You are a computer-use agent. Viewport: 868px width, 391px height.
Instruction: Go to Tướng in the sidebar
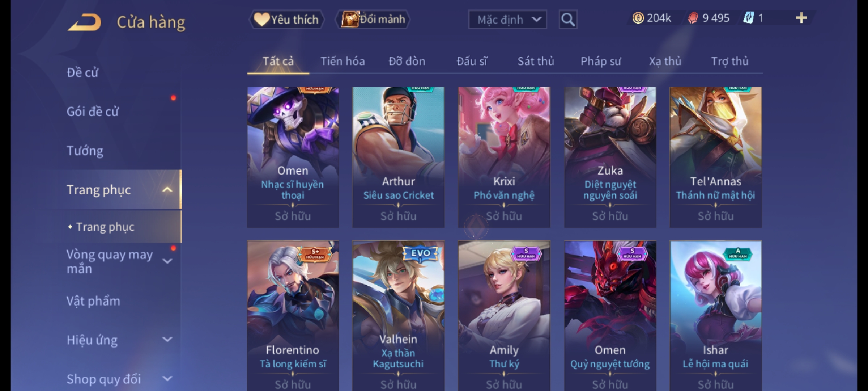coord(85,151)
